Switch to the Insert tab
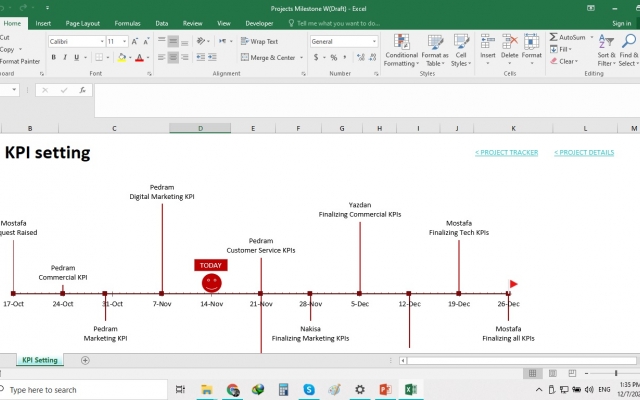The height and width of the screenshot is (400, 640). [43, 23]
